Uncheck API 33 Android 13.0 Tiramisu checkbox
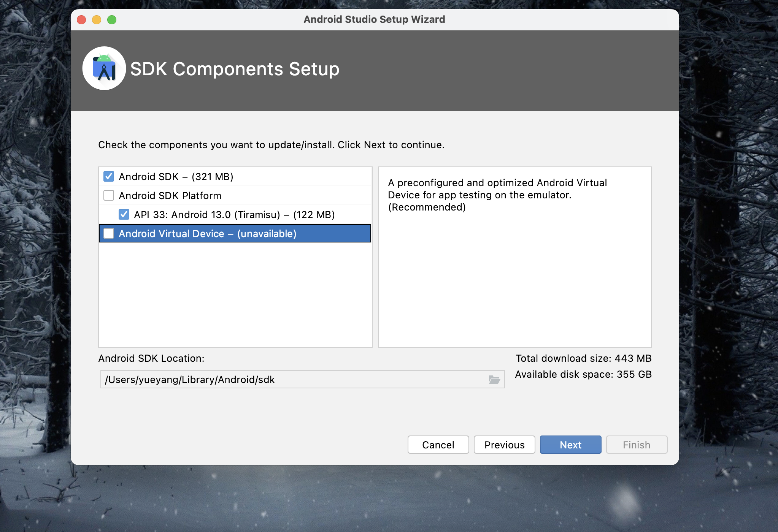778x532 pixels. point(124,214)
